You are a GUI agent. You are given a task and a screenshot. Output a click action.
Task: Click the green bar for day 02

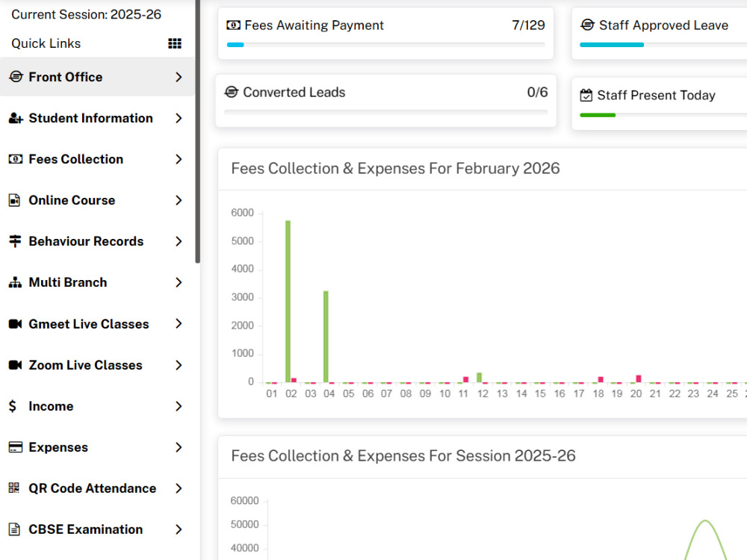[x=288, y=301]
